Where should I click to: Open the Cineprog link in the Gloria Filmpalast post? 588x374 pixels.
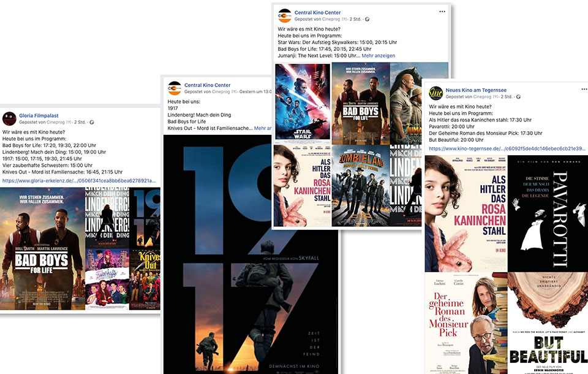[x=56, y=123]
